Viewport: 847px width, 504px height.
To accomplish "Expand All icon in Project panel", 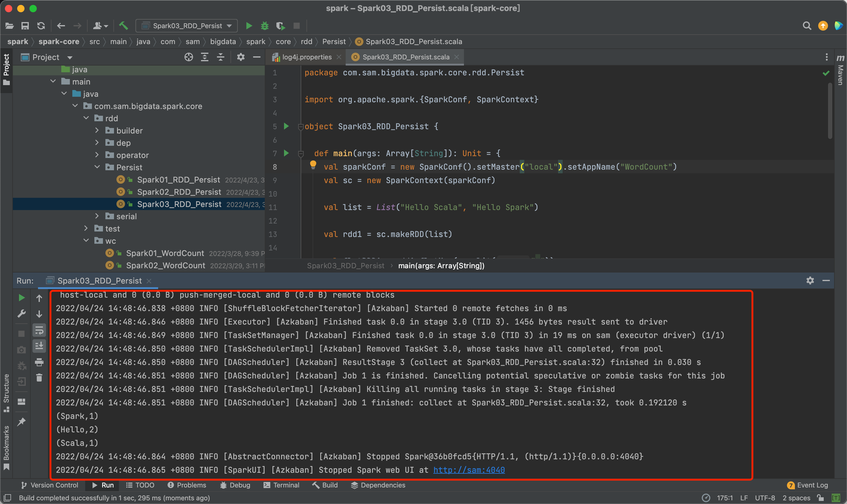I will tap(205, 57).
